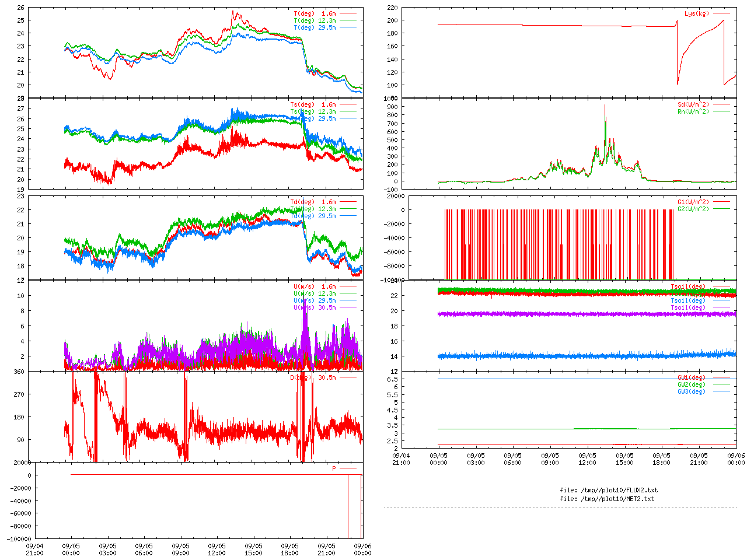Click the 'U(m/s) 12.3m' legend label

click(315, 294)
